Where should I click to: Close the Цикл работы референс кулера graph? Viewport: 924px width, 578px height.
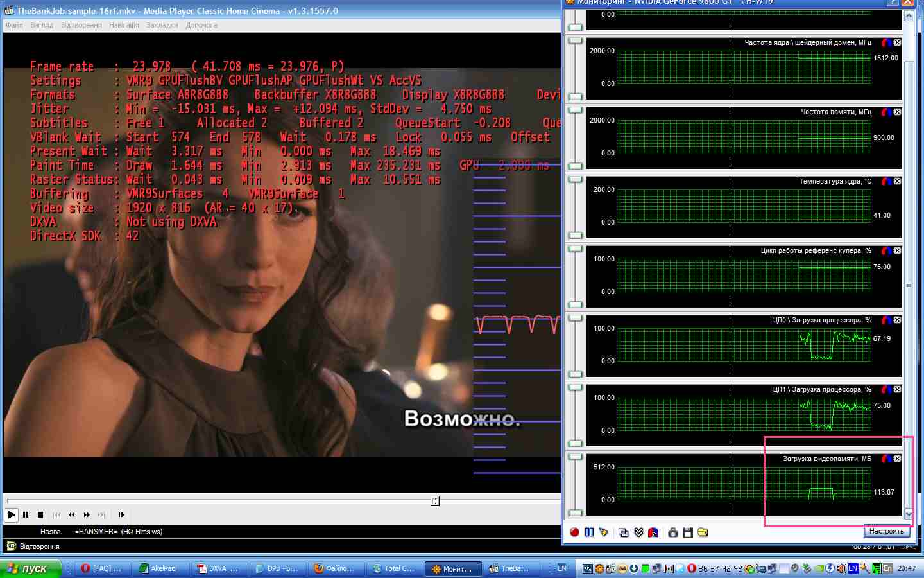pos(897,250)
